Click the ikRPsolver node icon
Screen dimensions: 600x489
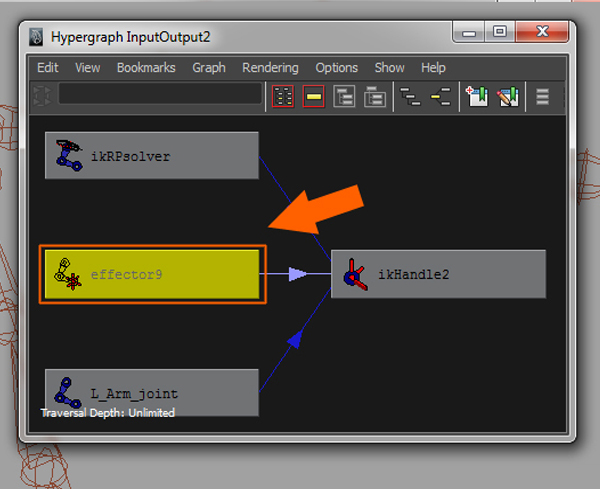pos(69,155)
